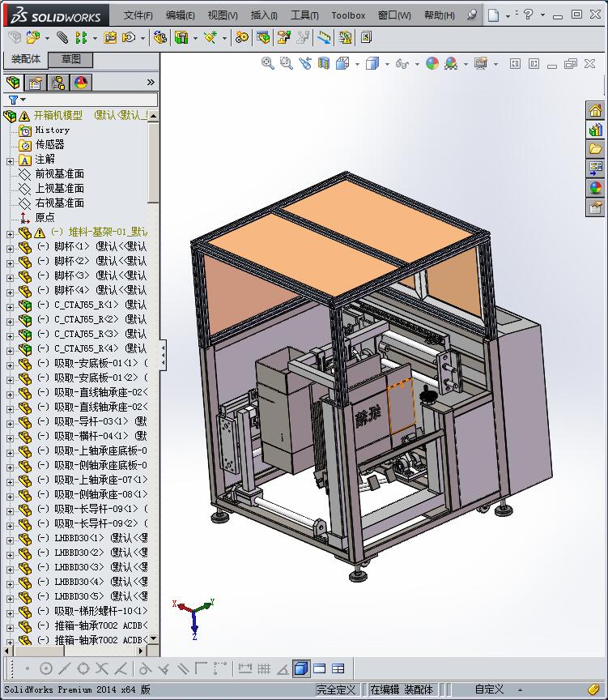Open SolidWorks Resources home icon in task pane
Image resolution: width=608 pixels, height=700 pixels.
pyautogui.click(x=596, y=110)
